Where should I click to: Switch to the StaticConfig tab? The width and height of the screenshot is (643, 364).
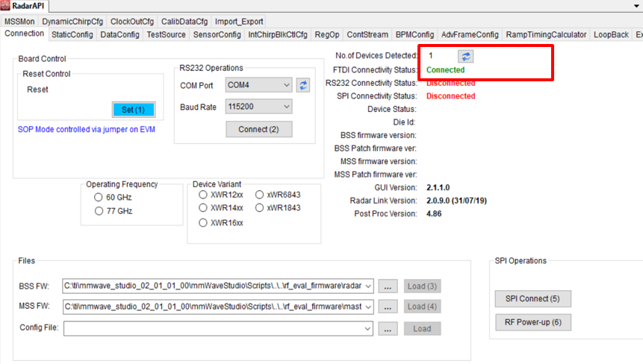pos(72,35)
